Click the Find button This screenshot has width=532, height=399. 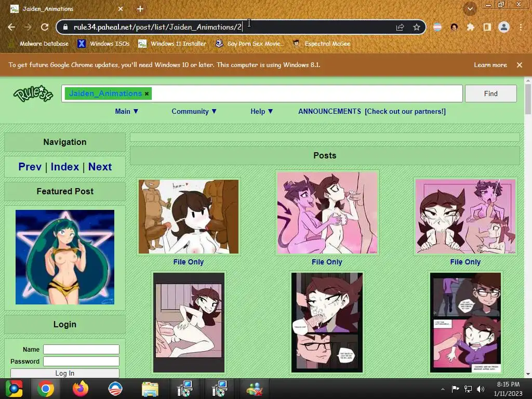click(x=490, y=94)
